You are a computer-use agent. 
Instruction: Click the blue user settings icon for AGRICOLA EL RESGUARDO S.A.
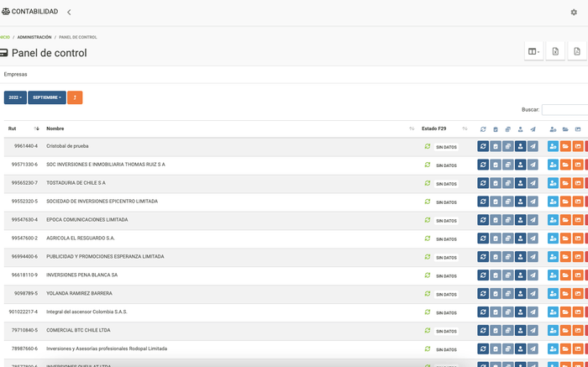(x=553, y=239)
